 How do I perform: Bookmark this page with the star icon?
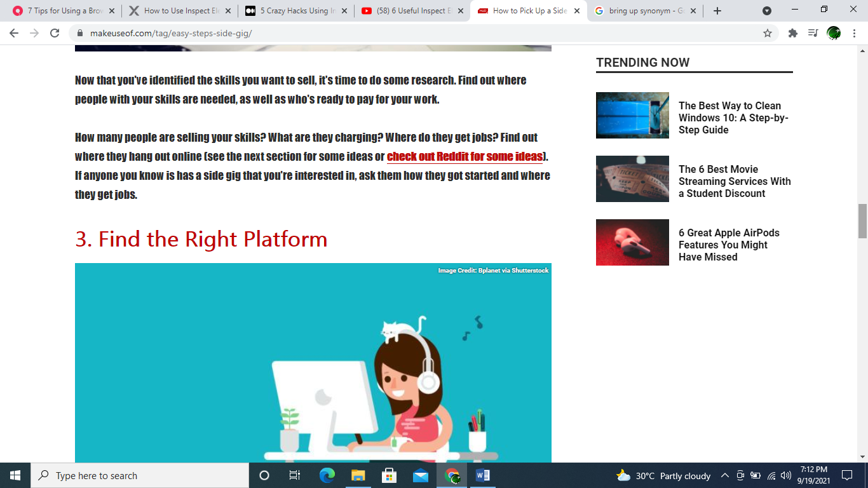(768, 33)
